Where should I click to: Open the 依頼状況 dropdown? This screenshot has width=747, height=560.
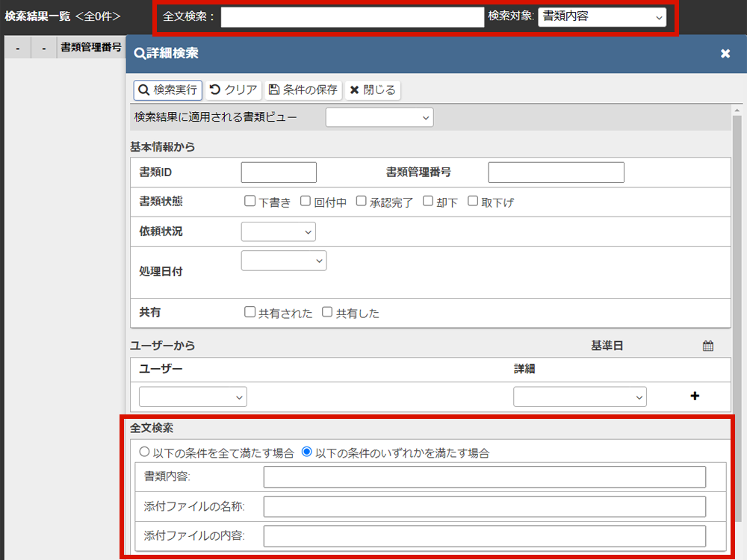pos(278,232)
